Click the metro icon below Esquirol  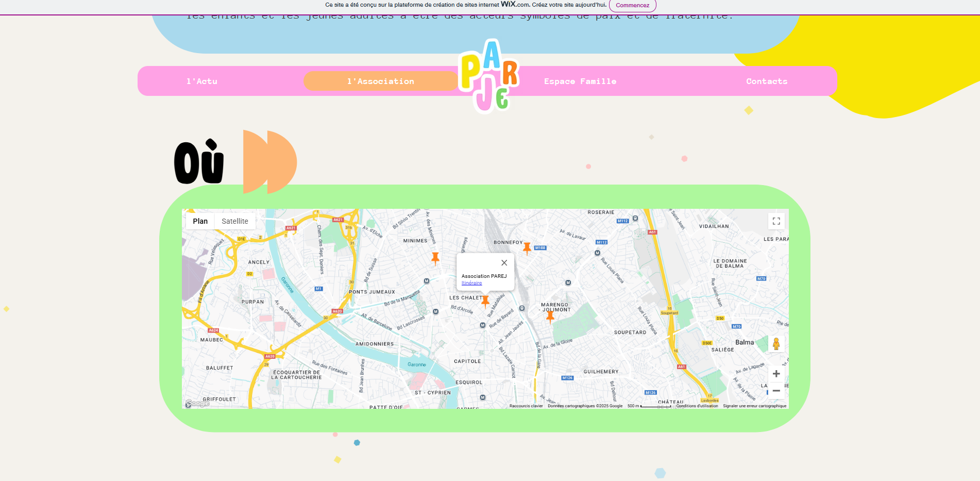coord(483,397)
